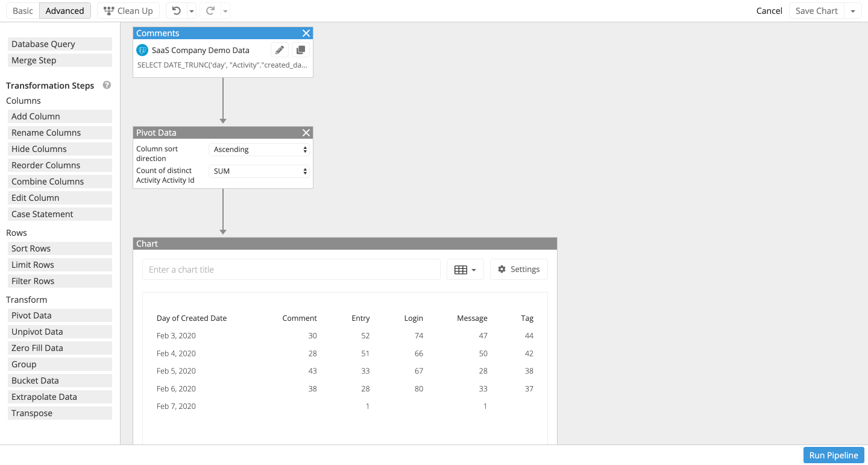
Task: Switch to Basic mode tab
Action: (x=23, y=11)
